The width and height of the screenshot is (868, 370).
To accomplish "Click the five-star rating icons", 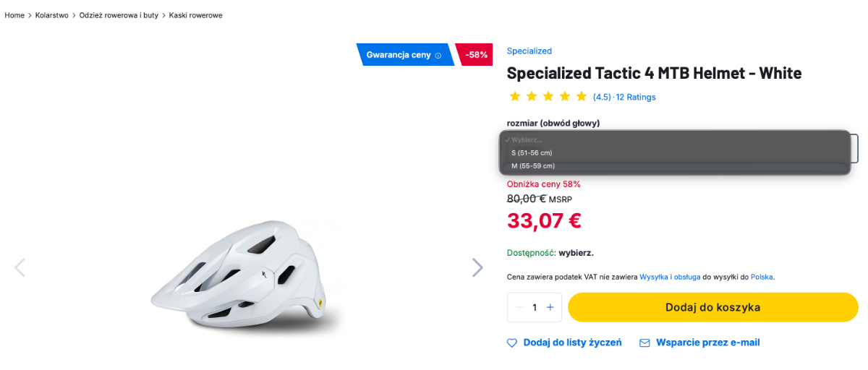I will (548, 97).
